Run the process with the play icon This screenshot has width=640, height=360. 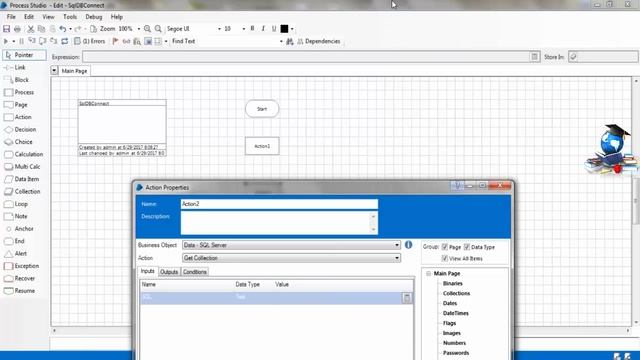[x=6, y=41]
